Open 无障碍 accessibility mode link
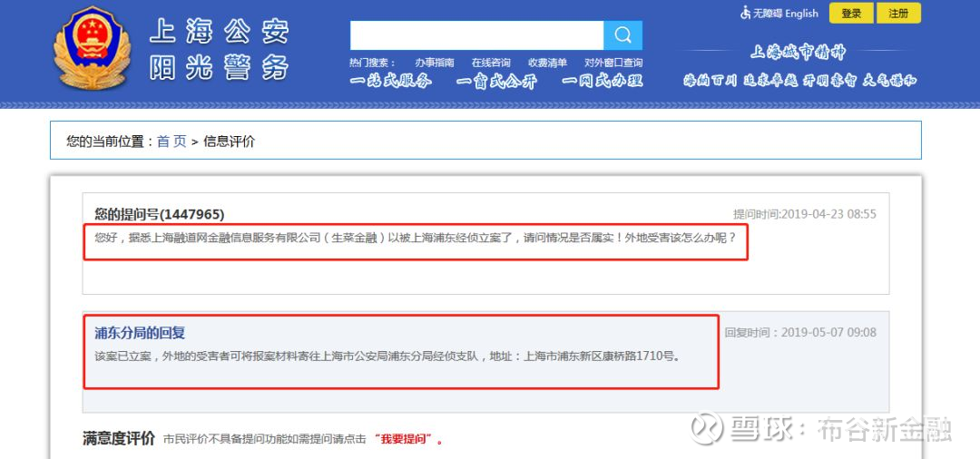This screenshot has height=459, width=980. click(x=768, y=13)
